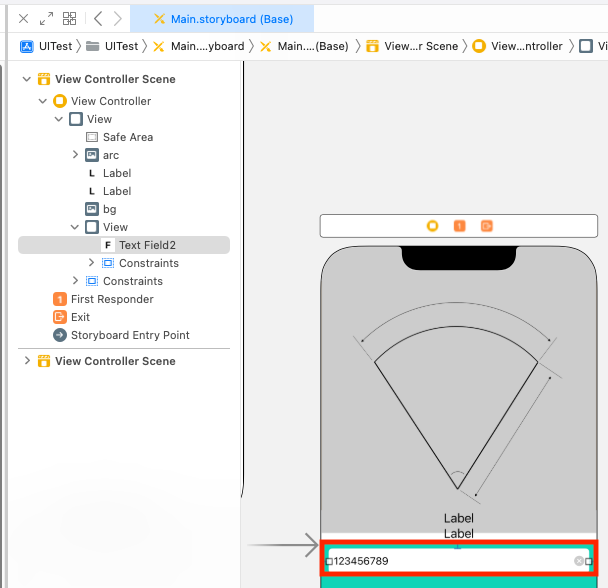Click the Main....yboard breadcrumb item
This screenshot has width=608, height=588.
click(x=199, y=46)
